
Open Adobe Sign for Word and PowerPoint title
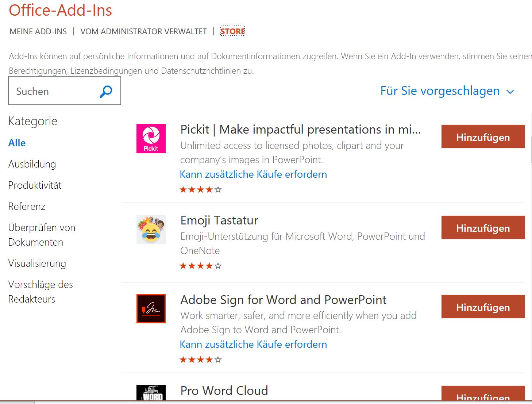pos(284,300)
